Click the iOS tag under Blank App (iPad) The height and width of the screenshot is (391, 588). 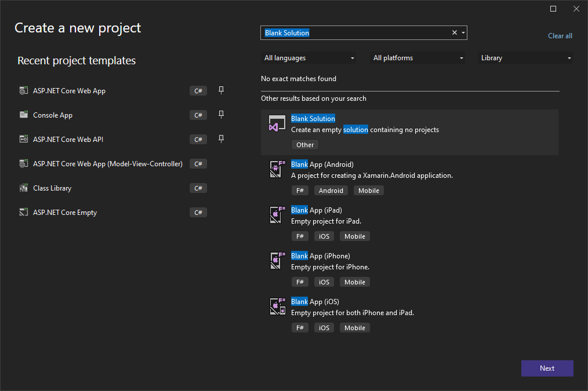tap(324, 236)
